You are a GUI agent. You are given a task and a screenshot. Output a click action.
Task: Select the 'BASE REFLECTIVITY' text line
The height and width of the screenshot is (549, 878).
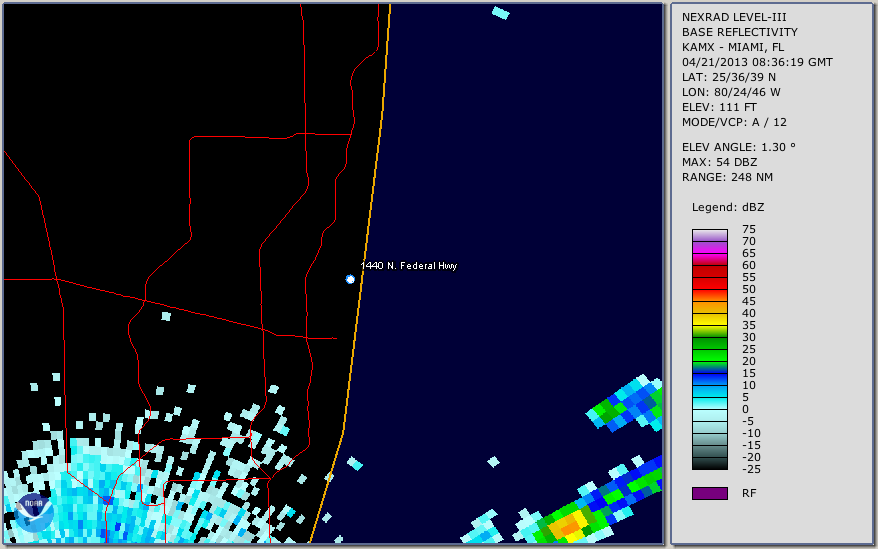pos(739,32)
